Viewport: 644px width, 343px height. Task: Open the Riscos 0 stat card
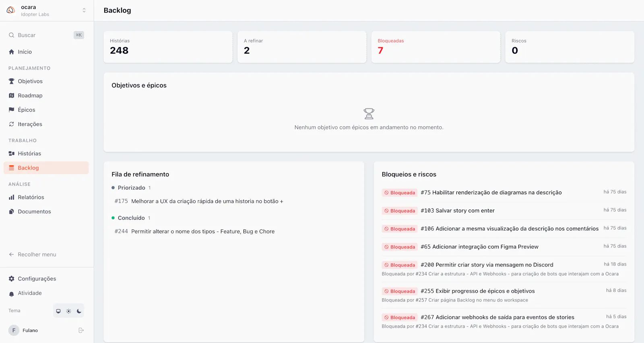click(x=570, y=47)
